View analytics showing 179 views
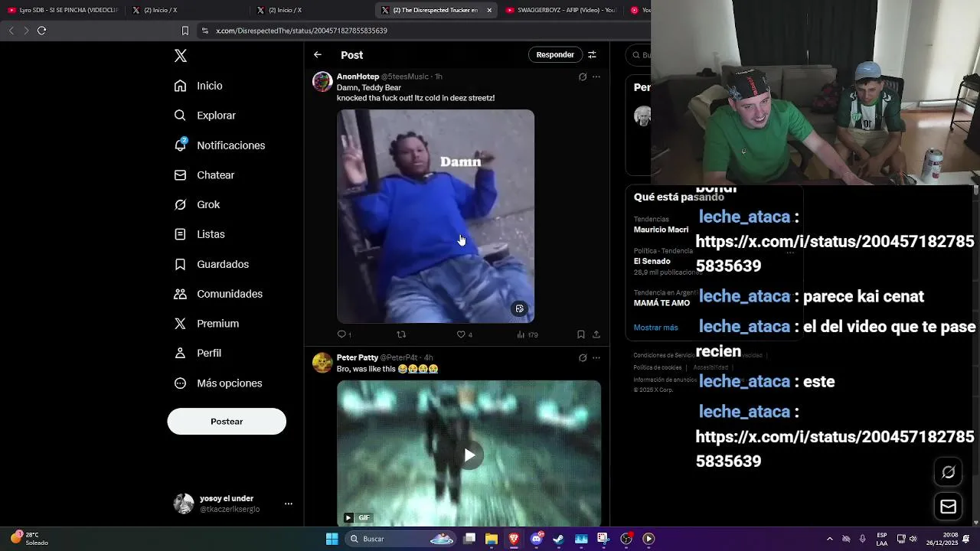 coord(528,334)
